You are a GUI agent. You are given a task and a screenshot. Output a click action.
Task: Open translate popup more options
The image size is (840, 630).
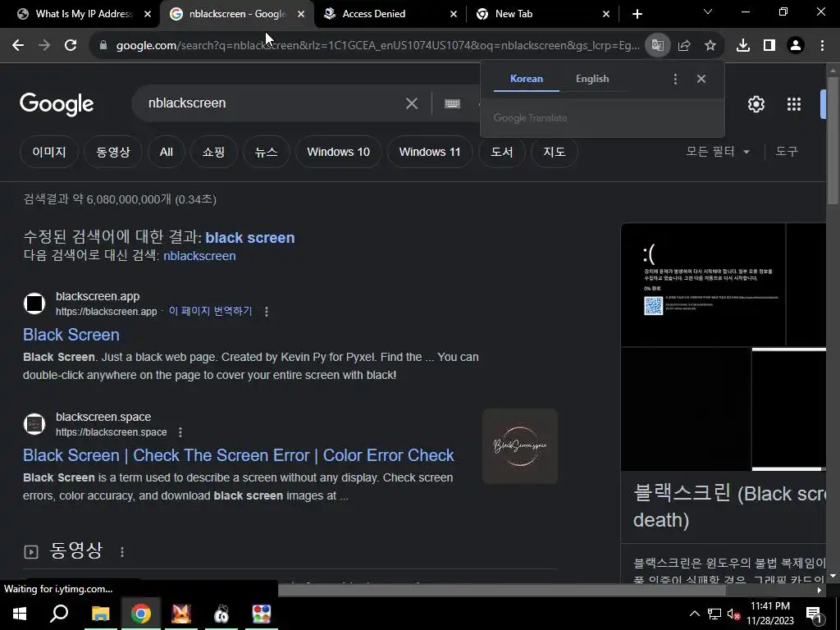[675, 80]
